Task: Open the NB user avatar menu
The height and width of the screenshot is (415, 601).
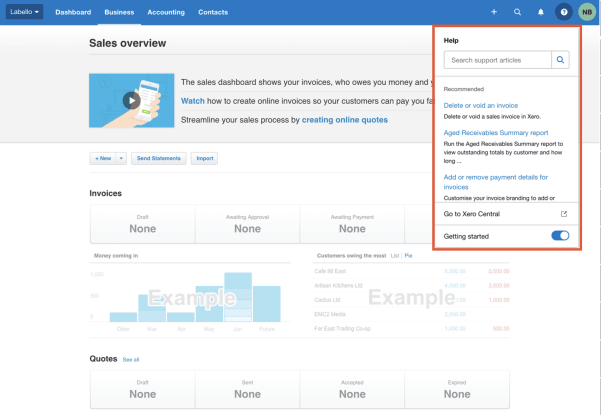Action: tap(587, 12)
